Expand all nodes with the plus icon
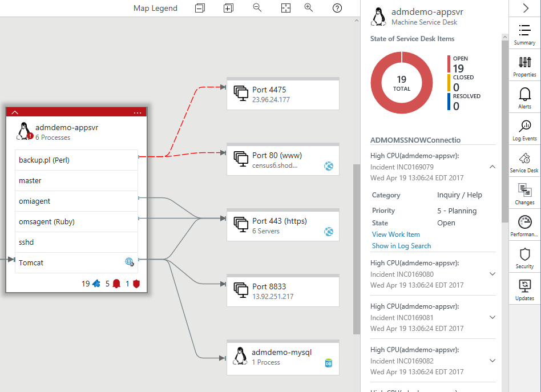This screenshot has height=392, width=541. (228, 8)
